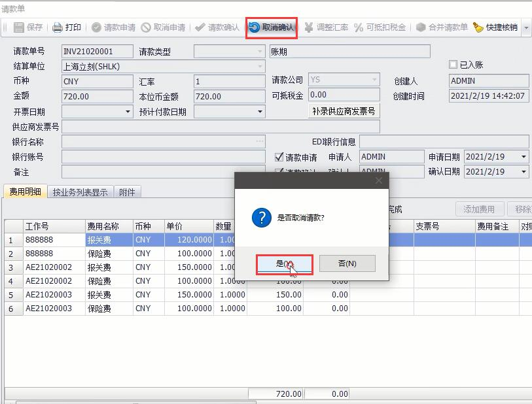Click the 补录供应商发票号 button
The height and width of the screenshot is (404, 532).
(x=344, y=111)
